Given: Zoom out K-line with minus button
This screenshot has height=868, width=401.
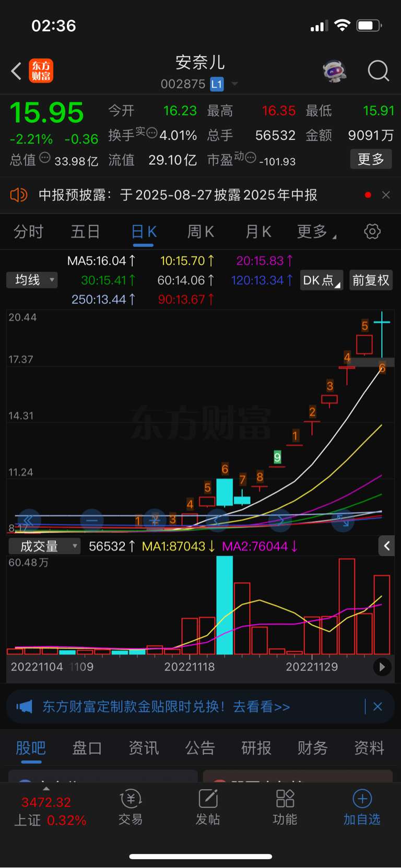Looking at the screenshot, I should (x=92, y=520).
